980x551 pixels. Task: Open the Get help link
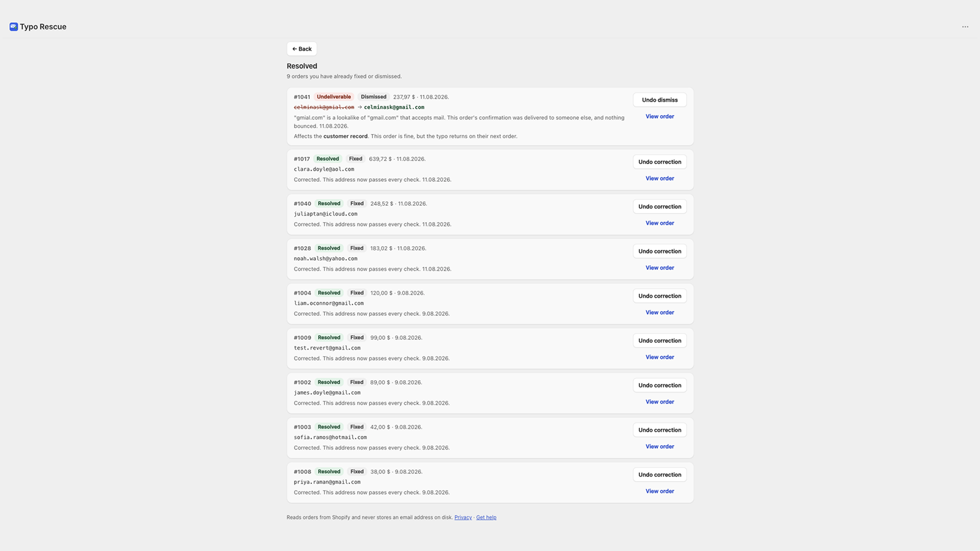pyautogui.click(x=486, y=517)
